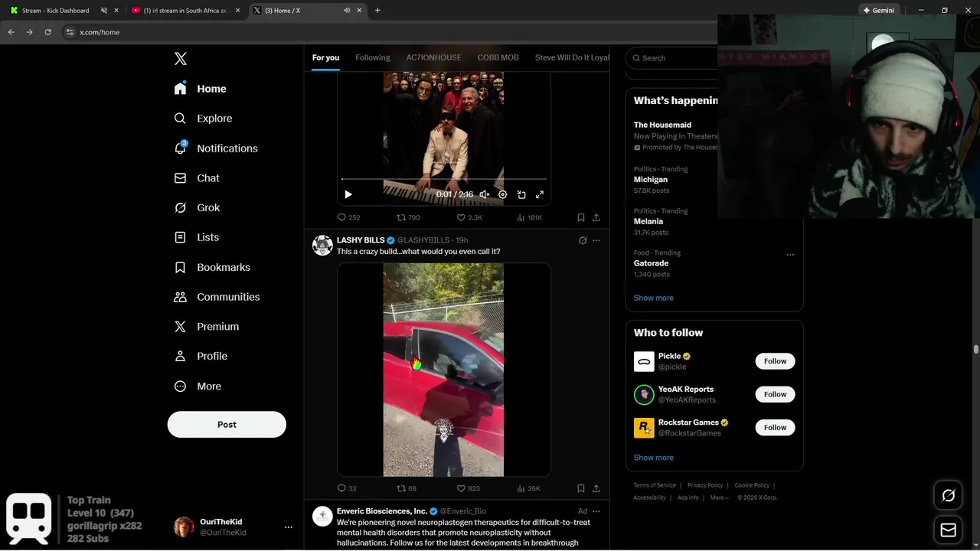Reply to LASHY BILLS post (33)

[x=347, y=488]
